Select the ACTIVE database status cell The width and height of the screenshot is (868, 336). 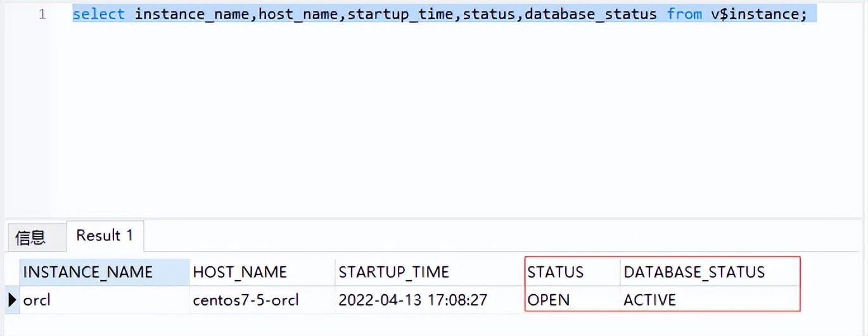click(x=710, y=300)
